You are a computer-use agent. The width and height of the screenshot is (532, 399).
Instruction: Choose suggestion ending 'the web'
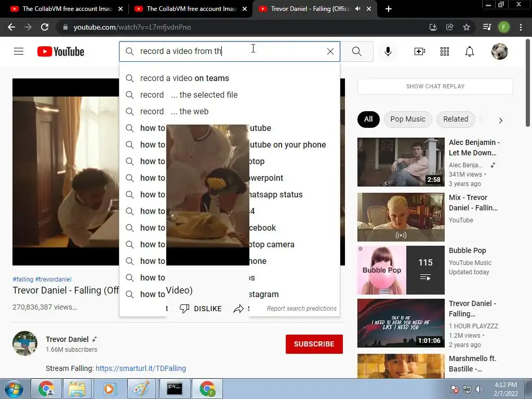229,111
